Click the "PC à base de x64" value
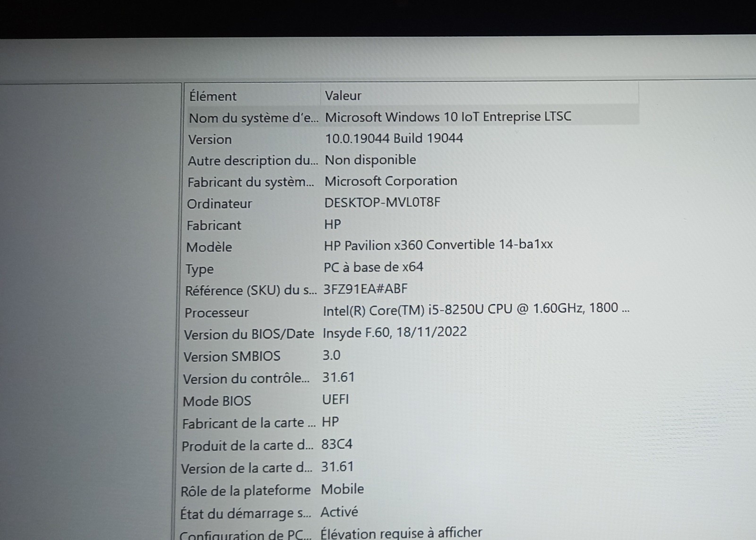 (373, 267)
